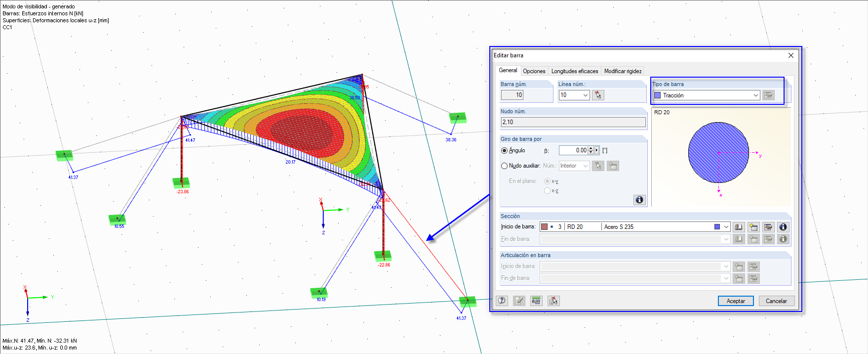
Task: Click 'Máx.N: 41.47, Mín. N: -32.31 kN' text
Action: tap(39, 341)
